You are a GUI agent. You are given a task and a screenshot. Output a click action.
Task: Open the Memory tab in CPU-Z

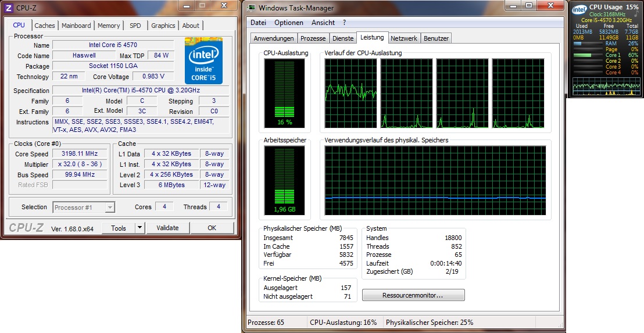(x=109, y=26)
